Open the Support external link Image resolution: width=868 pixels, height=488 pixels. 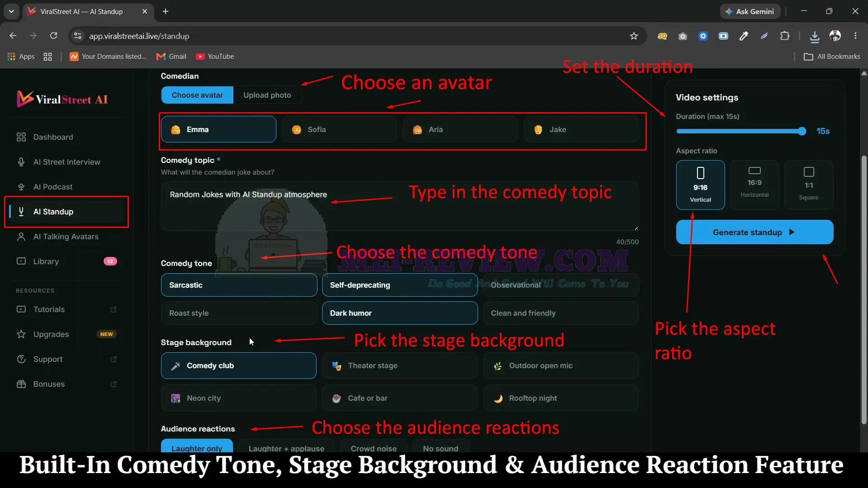(x=66, y=359)
